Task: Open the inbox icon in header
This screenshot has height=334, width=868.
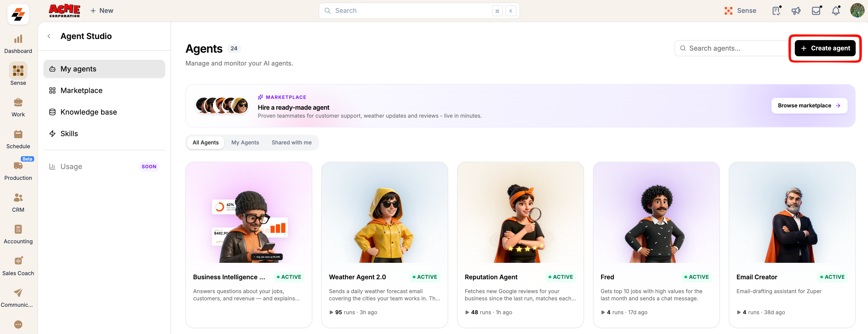Action: pyautogui.click(x=816, y=11)
